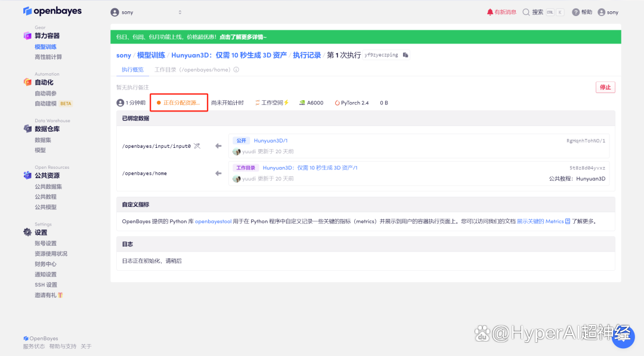Open the 服务状态 footer link
Image resolution: width=644 pixels, height=356 pixels.
pos(34,346)
